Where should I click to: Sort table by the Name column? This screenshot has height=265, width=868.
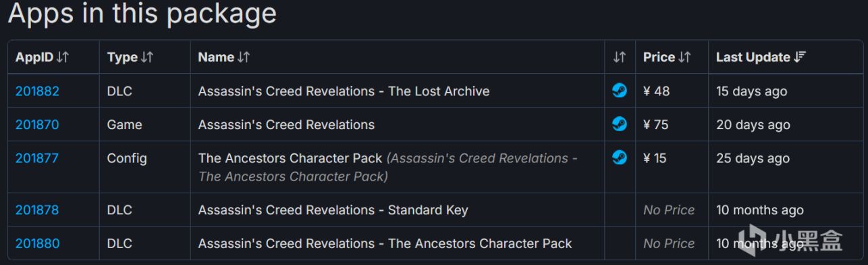pos(224,57)
